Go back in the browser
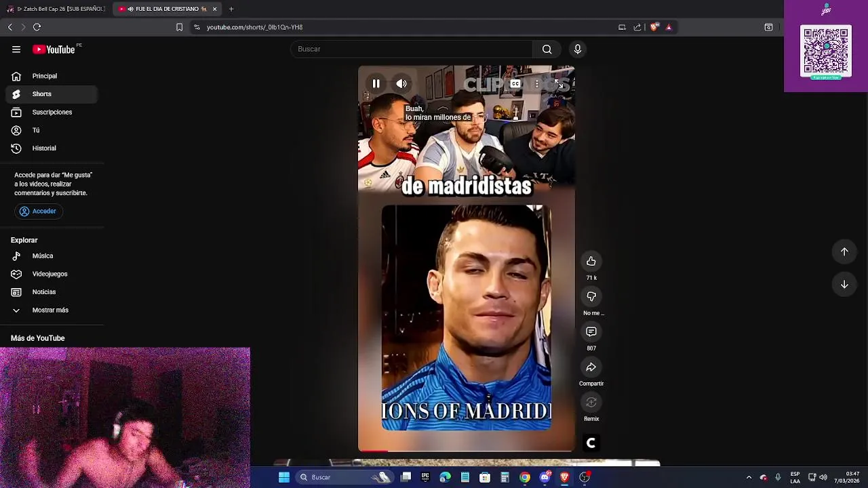 point(10,27)
